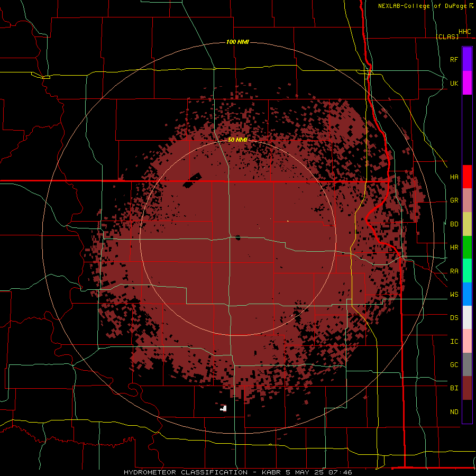Image resolution: width=476 pixels, height=476 pixels.
Task: Click the RA legend label
Action: tap(454, 271)
